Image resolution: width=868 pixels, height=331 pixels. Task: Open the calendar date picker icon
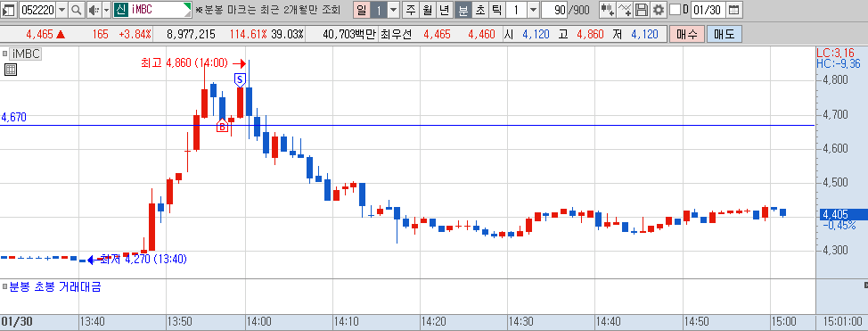coord(733,10)
